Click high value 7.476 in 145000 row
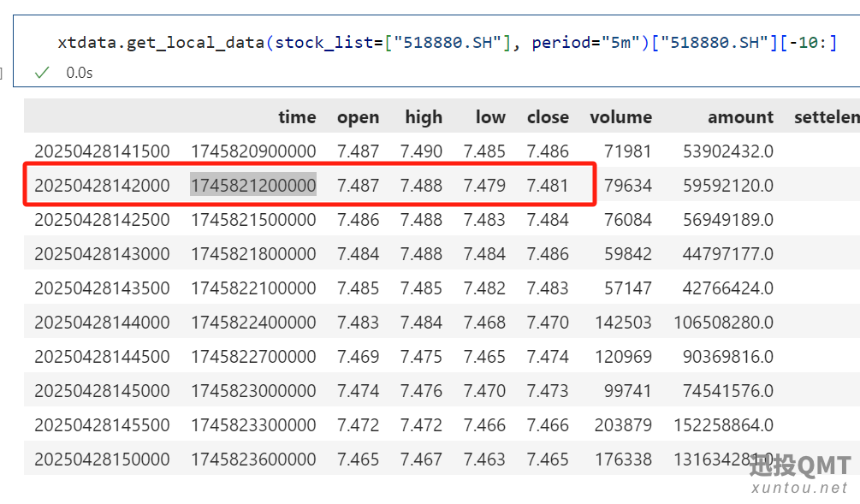The width and height of the screenshot is (860, 504). pyautogui.click(x=421, y=391)
